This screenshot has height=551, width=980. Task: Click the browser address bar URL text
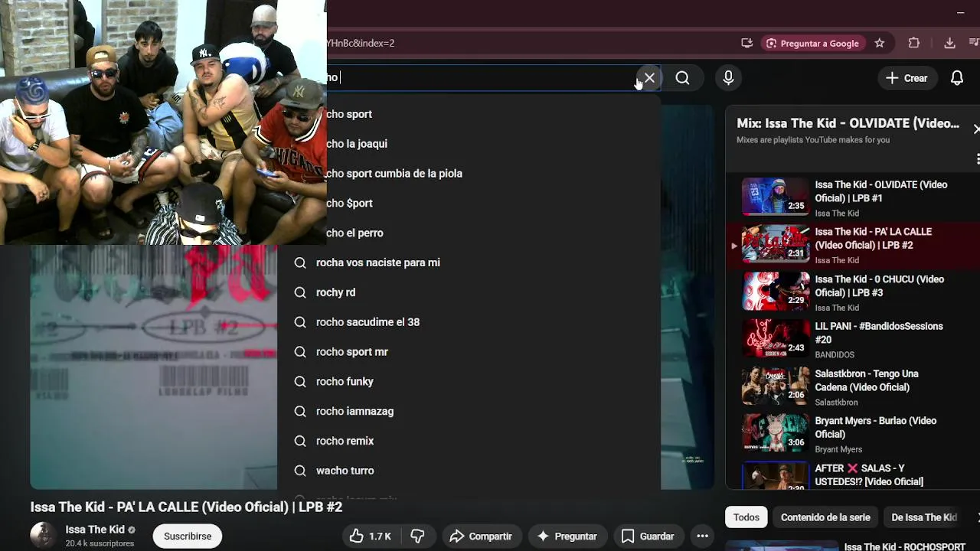pos(361,44)
